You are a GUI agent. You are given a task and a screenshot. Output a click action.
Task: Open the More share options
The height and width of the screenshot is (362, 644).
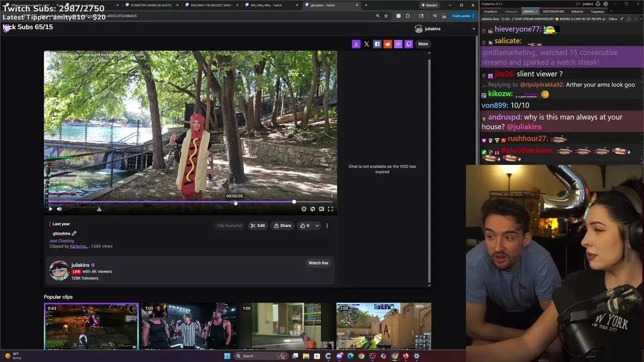pyautogui.click(x=423, y=44)
